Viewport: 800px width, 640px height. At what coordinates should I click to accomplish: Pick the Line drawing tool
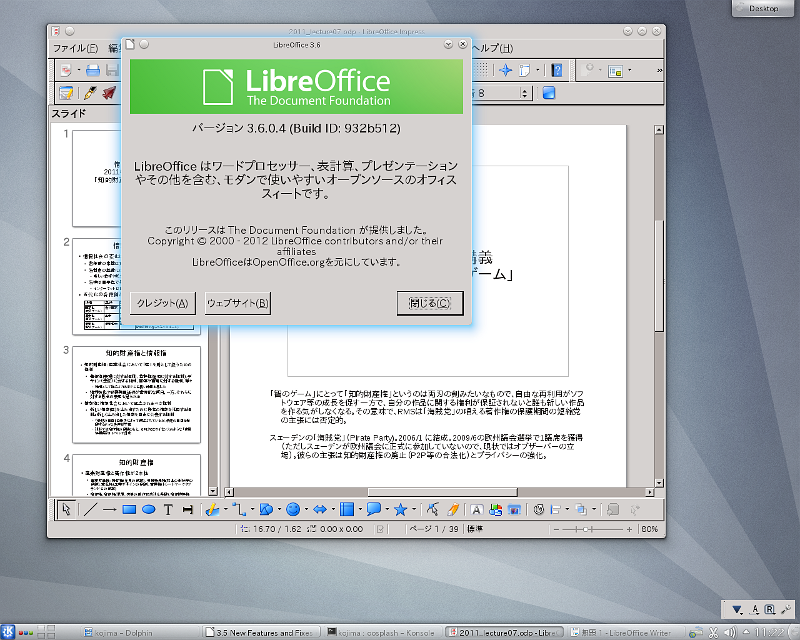tap(90, 509)
